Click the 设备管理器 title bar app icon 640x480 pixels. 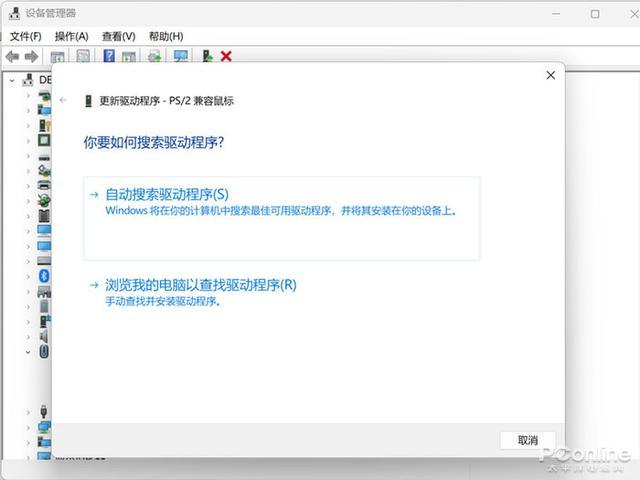tap(14, 13)
